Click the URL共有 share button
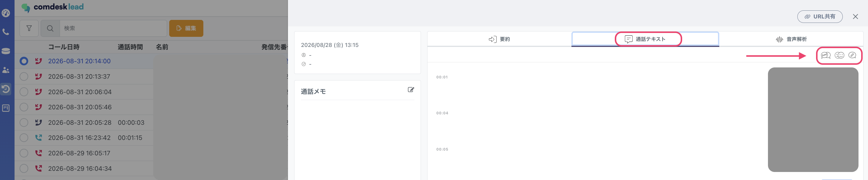Image resolution: width=868 pixels, height=180 pixels. (820, 17)
